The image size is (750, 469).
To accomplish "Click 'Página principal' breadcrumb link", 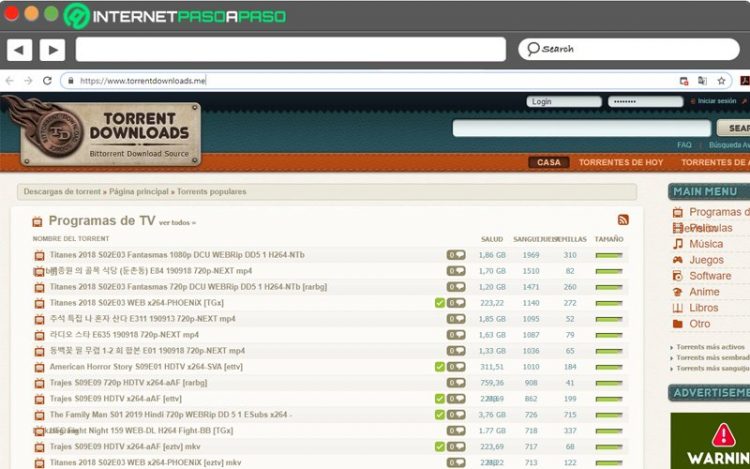I will pos(139,191).
